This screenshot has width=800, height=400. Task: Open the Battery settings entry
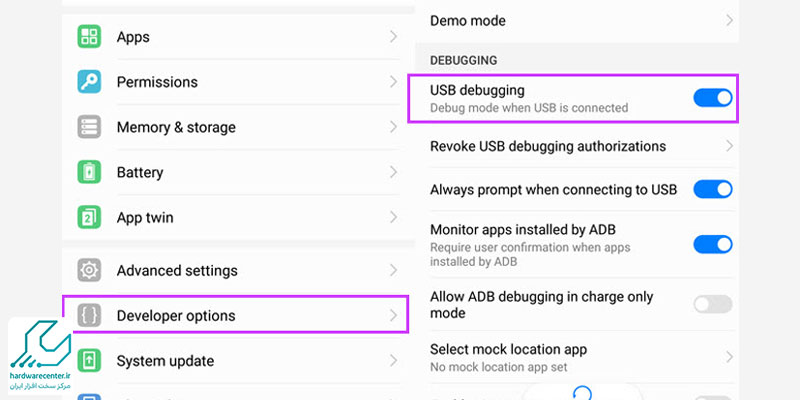pos(140,172)
